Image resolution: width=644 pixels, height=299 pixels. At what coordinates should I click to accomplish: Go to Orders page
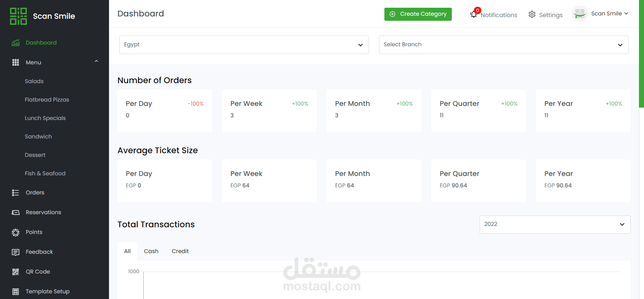pyautogui.click(x=35, y=192)
